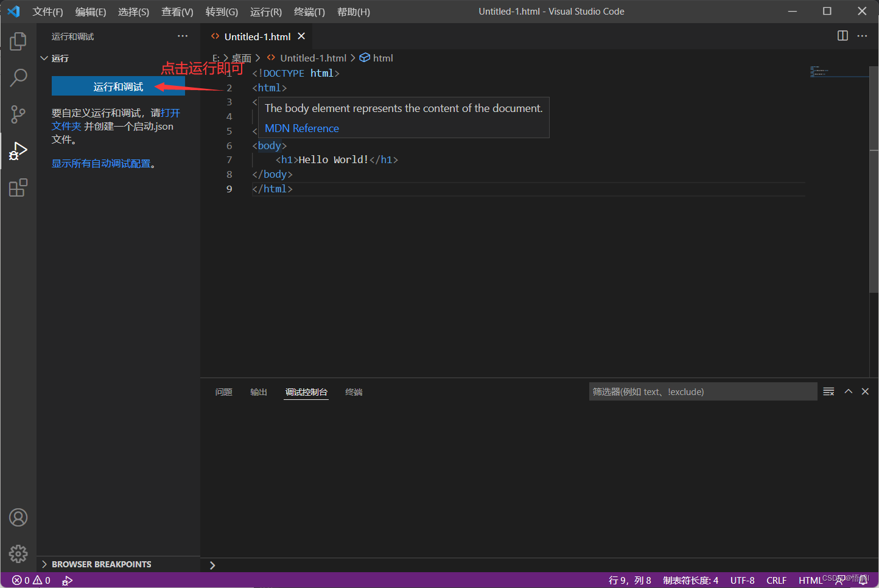The image size is (879, 588).
Task: Close the bottom panel
Action: [x=865, y=391]
